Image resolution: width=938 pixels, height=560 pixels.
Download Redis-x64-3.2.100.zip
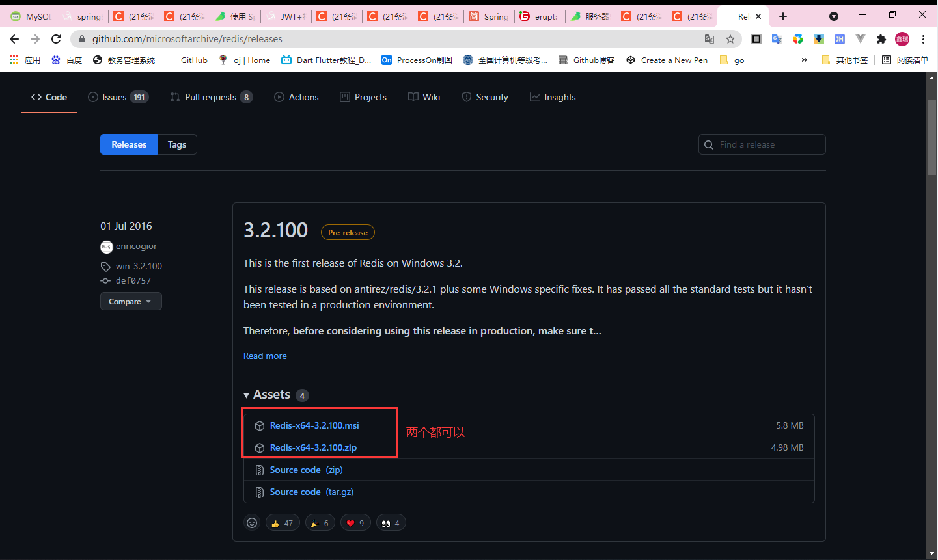(313, 447)
